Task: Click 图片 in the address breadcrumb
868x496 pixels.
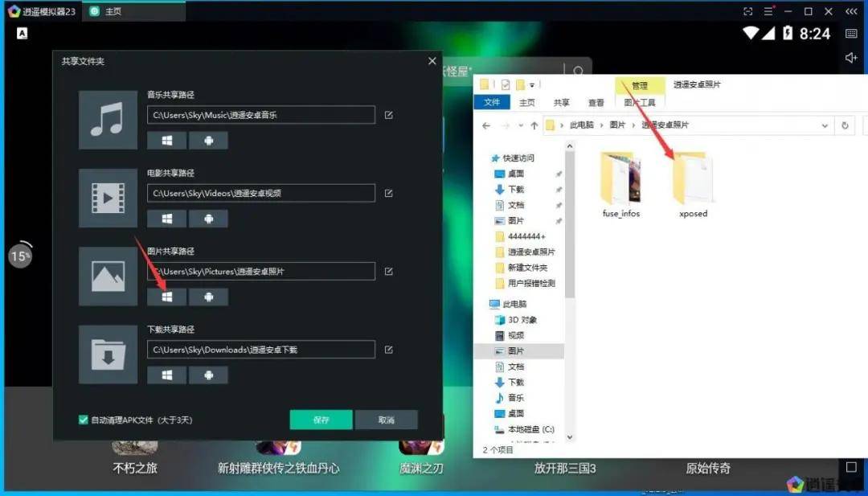Action: click(617, 125)
